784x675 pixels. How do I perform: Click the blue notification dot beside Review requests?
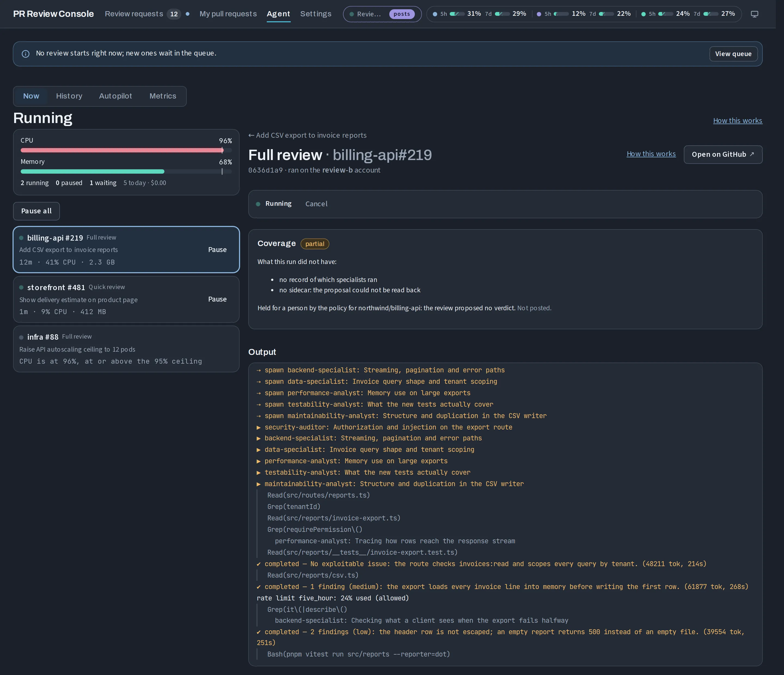(x=188, y=14)
